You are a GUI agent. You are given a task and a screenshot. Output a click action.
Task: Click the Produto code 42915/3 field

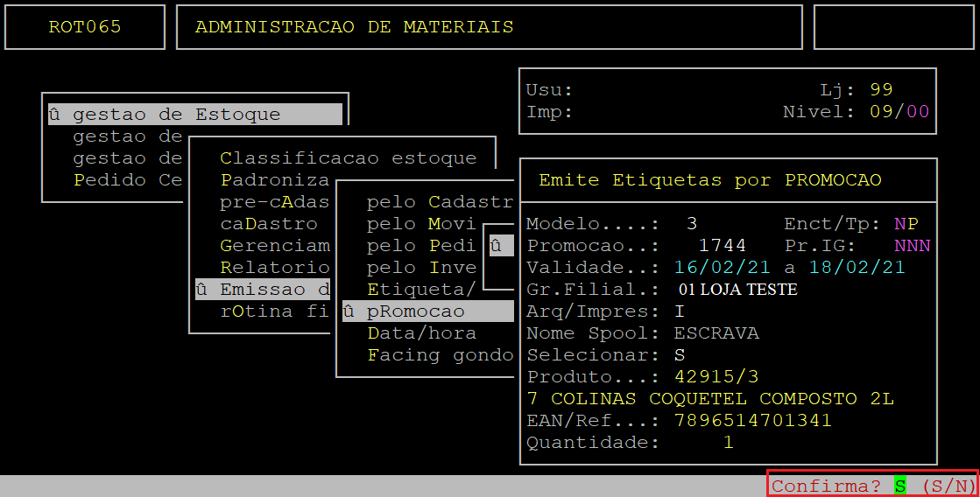pyautogui.click(x=716, y=377)
